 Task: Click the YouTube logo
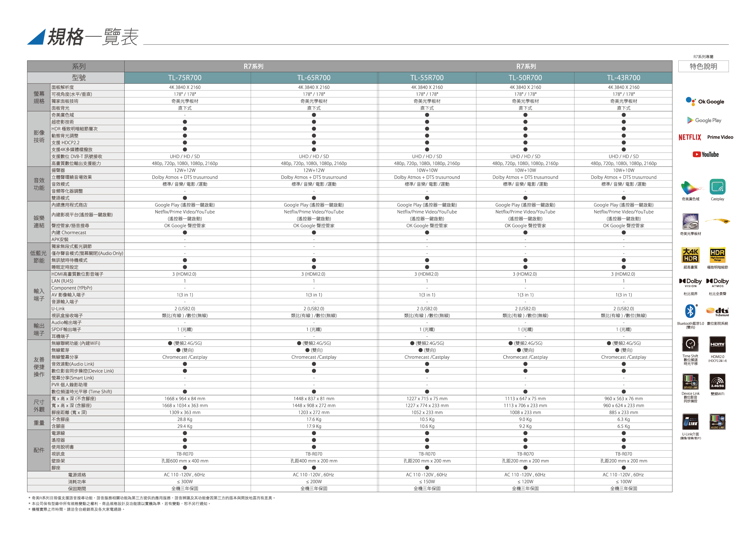tap(705, 154)
